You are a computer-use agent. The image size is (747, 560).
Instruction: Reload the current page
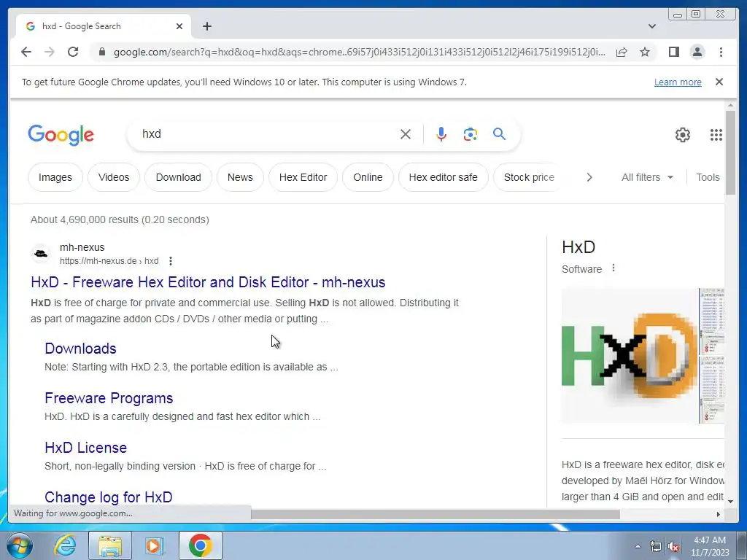(x=73, y=52)
